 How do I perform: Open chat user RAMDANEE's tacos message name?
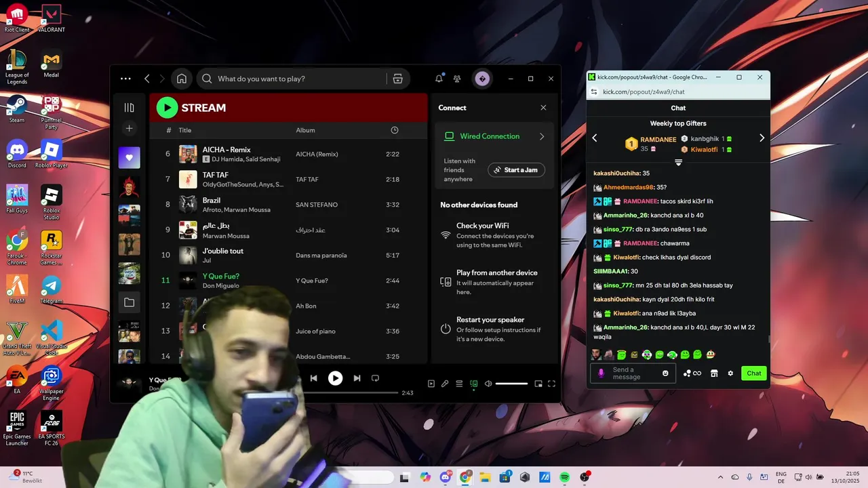[641, 201]
